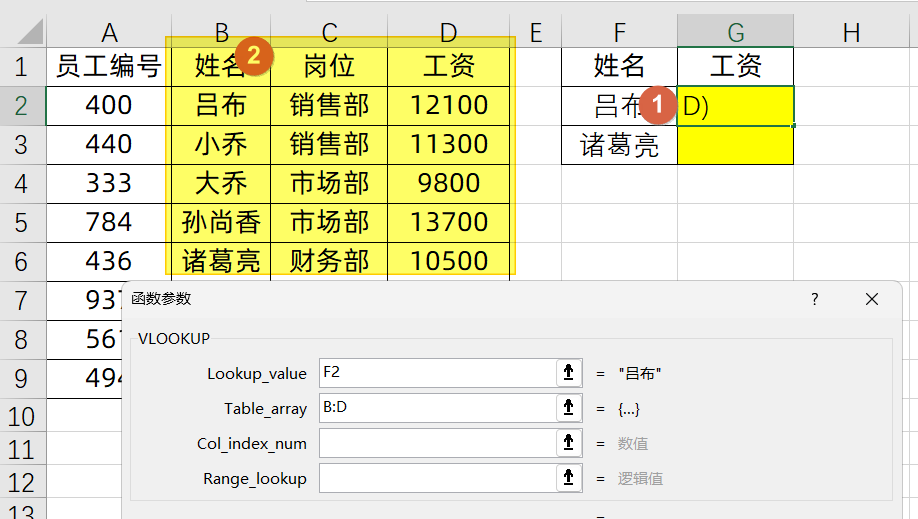Image resolution: width=918 pixels, height=519 pixels.
Task: Click the Range_lookup range selector arrow icon
Action: pos(568,478)
